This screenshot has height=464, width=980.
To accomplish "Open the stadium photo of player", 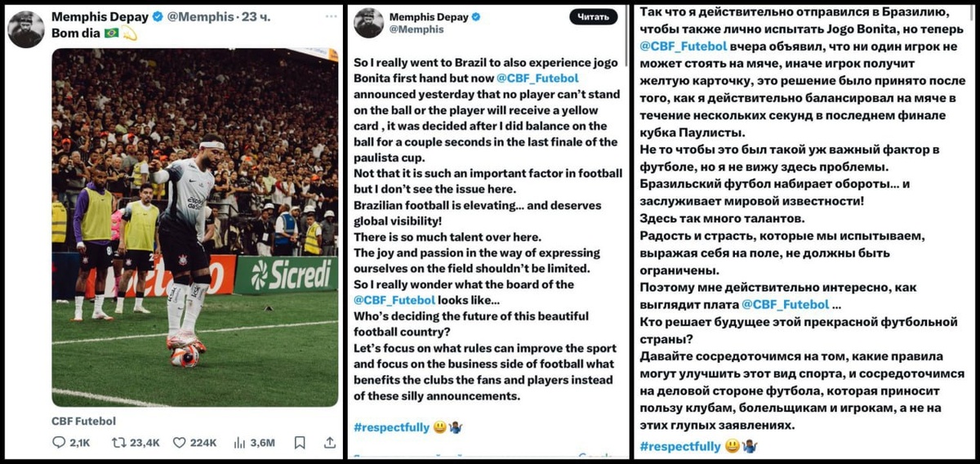I will [x=194, y=227].
